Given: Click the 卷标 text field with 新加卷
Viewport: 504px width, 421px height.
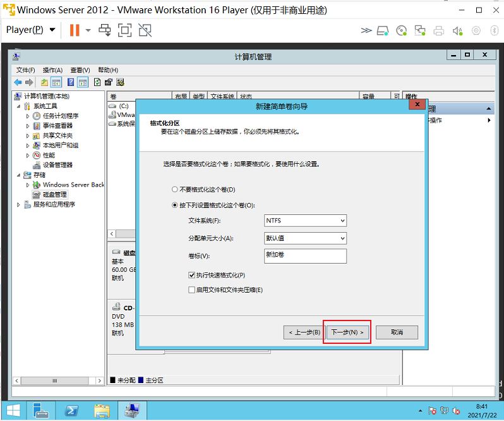Looking at the screenshot, I should [305, 256].
